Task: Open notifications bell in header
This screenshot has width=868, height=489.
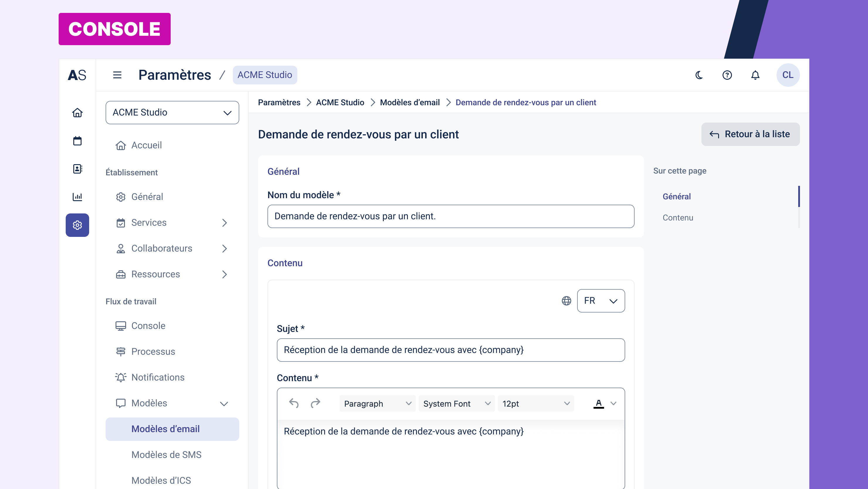Action: coord(755,75)
